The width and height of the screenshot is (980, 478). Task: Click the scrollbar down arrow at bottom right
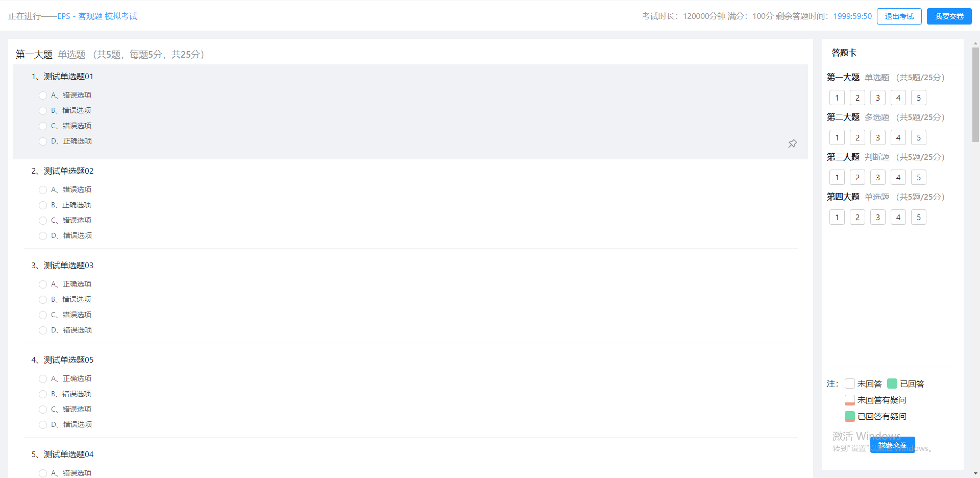click(975, 473)
